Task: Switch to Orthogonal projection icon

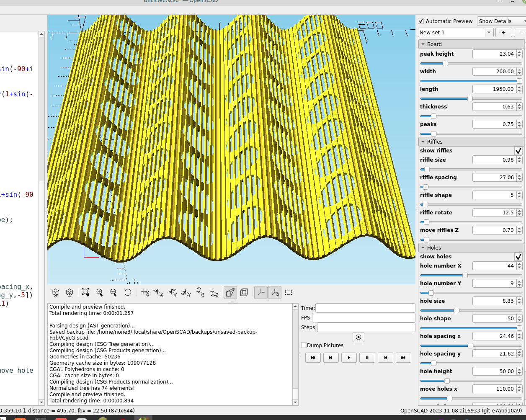Action: pos(244,292)
